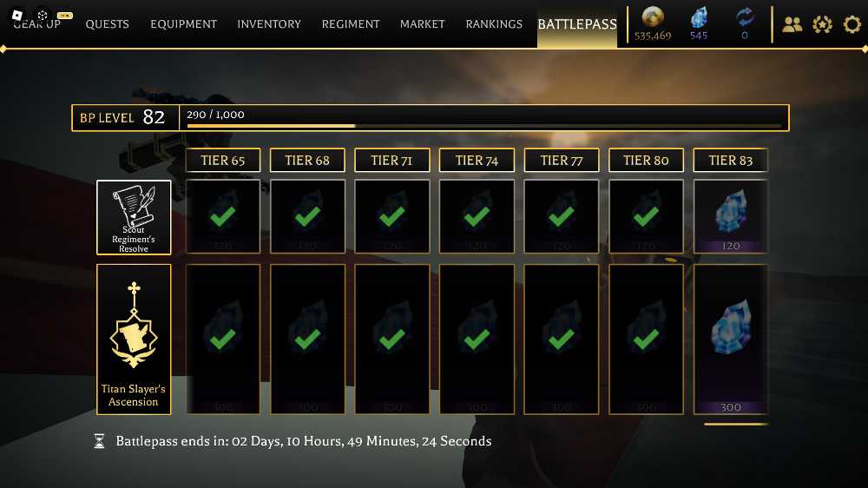Click the claimed Tier 80 free reward checkmark
The height and width of the screenshot is (488, 868).
tap(646, 216)
